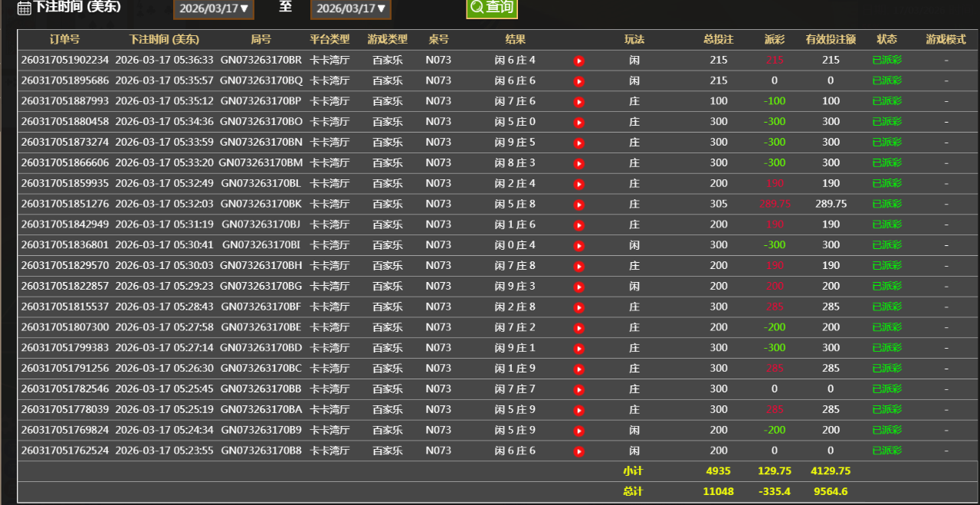Click round number GN073263170BA
This screenshot has width=980, height=505.
coord(261,409)
